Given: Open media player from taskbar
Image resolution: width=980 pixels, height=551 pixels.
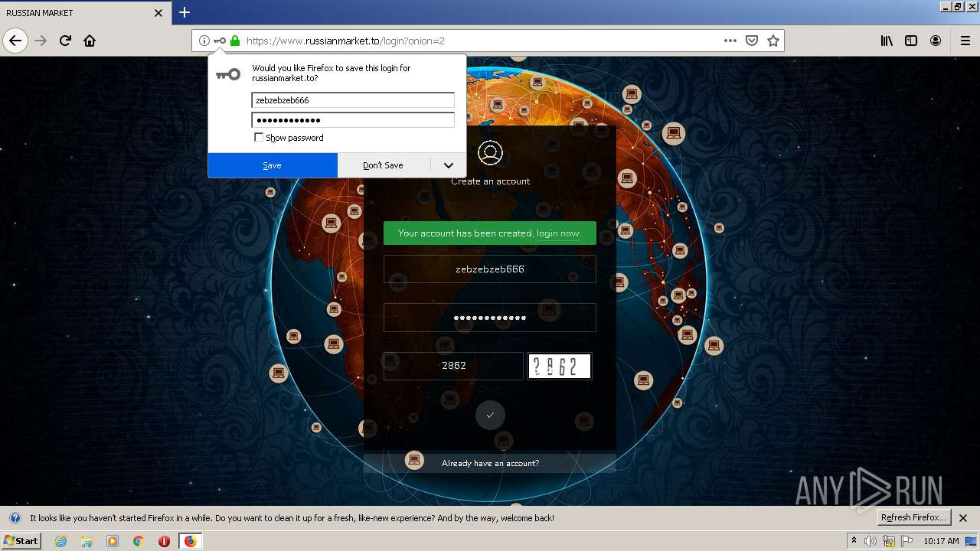Looking at the screenshot, I should point(113,541).
